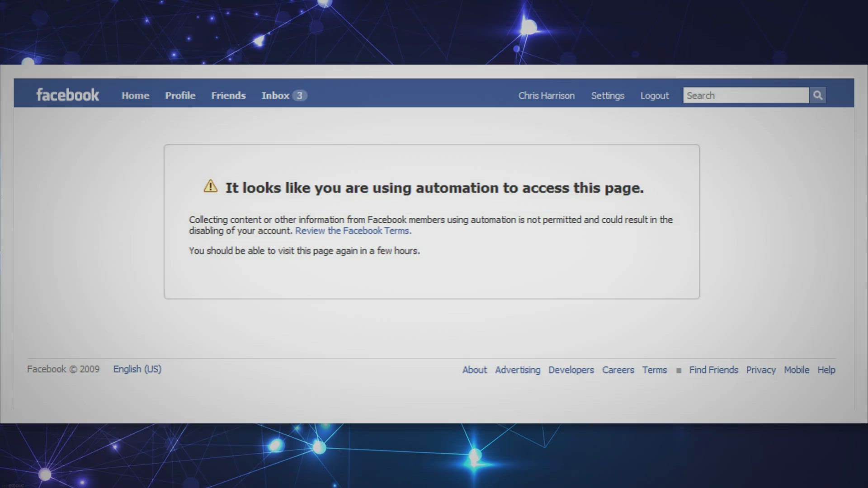Click the search magnifier button
Image resolution: width=868 pixels, height=488 pixels.
pyautogui.click(x=818, y=95)
